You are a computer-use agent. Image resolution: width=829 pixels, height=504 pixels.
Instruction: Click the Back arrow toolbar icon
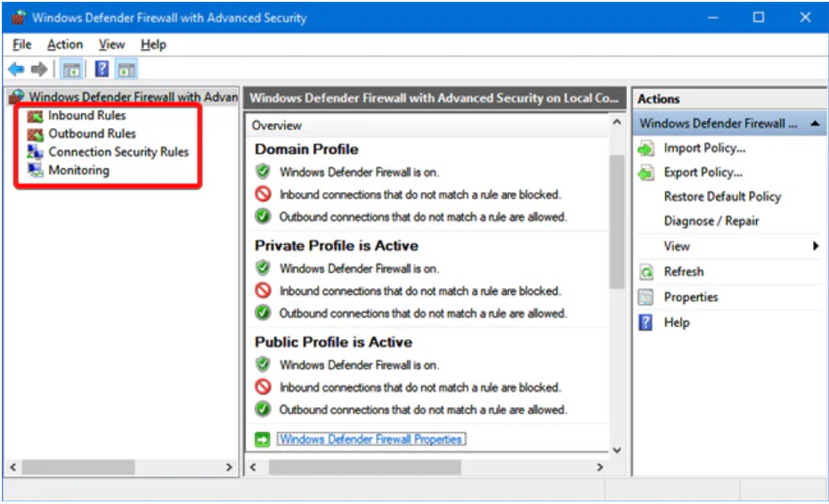tap(16, 69)
